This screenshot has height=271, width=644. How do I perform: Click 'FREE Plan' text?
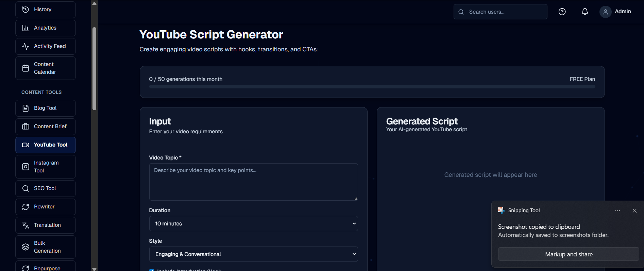pos(582,79)
